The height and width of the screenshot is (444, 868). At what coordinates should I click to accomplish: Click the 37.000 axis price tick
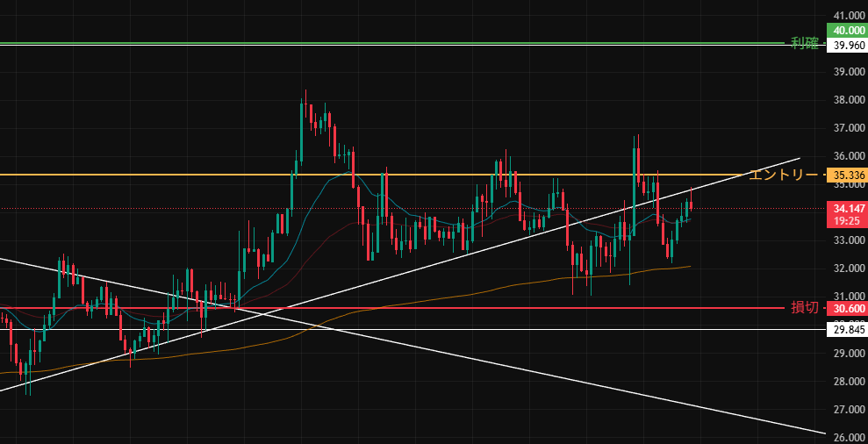[x=849, y=128]
